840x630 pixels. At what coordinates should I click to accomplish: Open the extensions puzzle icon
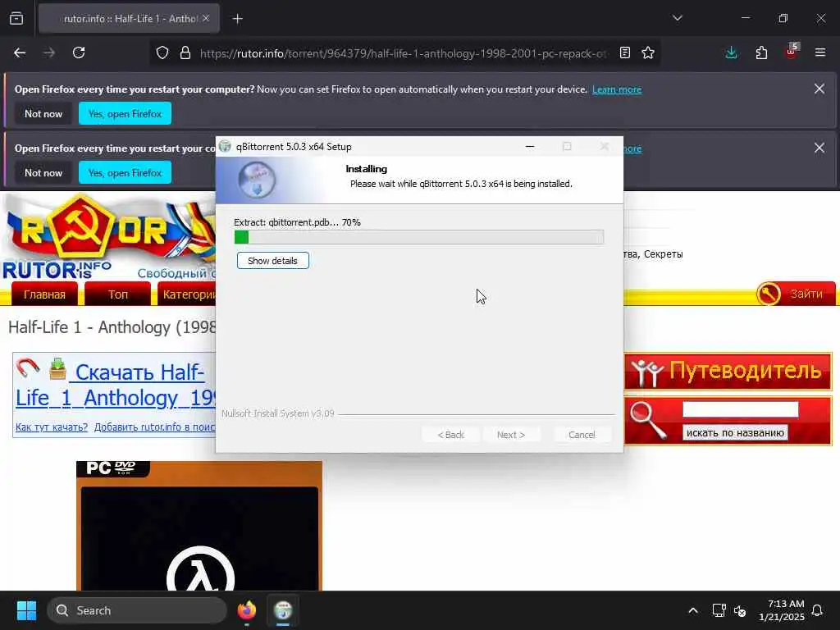pyautogui.click(x=761, y=52)
